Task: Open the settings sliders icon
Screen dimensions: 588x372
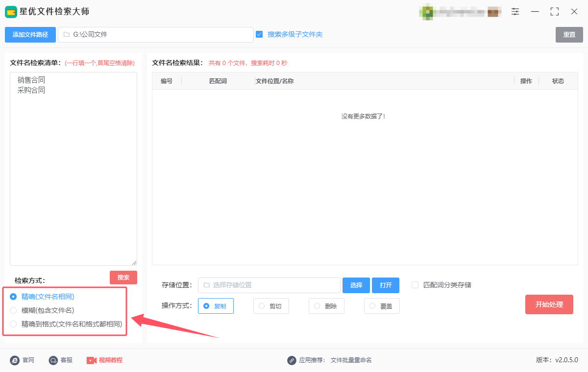Action: (515, 11)
